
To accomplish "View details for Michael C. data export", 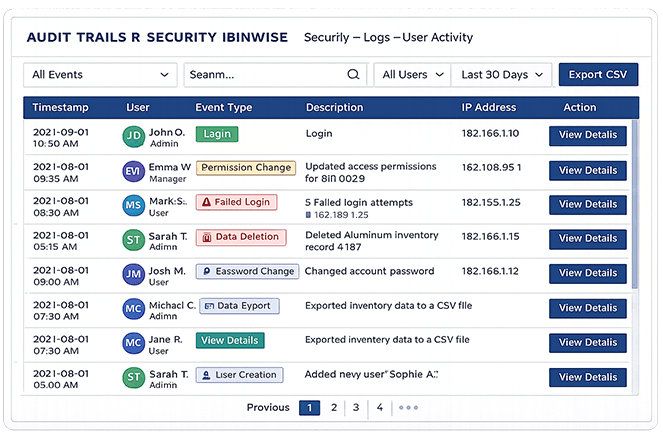I will 588,308.
